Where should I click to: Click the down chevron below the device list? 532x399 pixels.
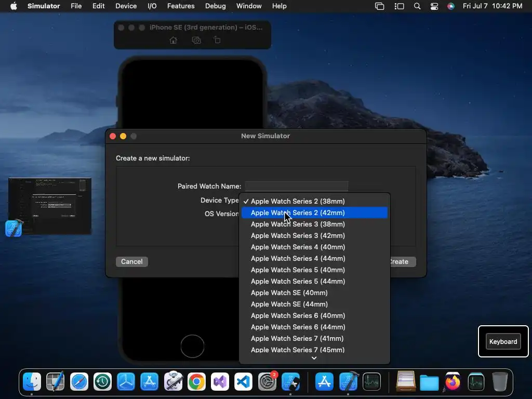click(x=314, y=358)
